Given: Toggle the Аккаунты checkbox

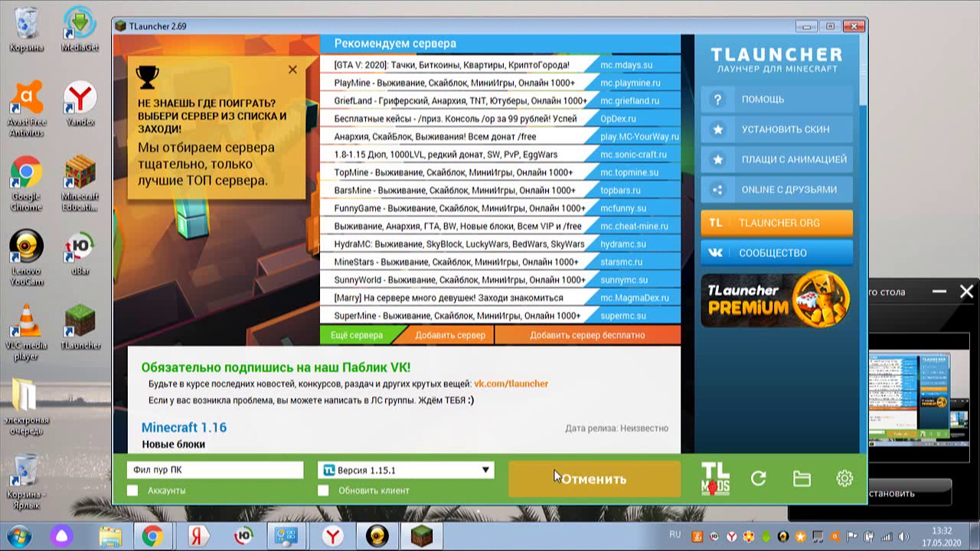Looking at the screenshot, I should (x=133, y=491).
